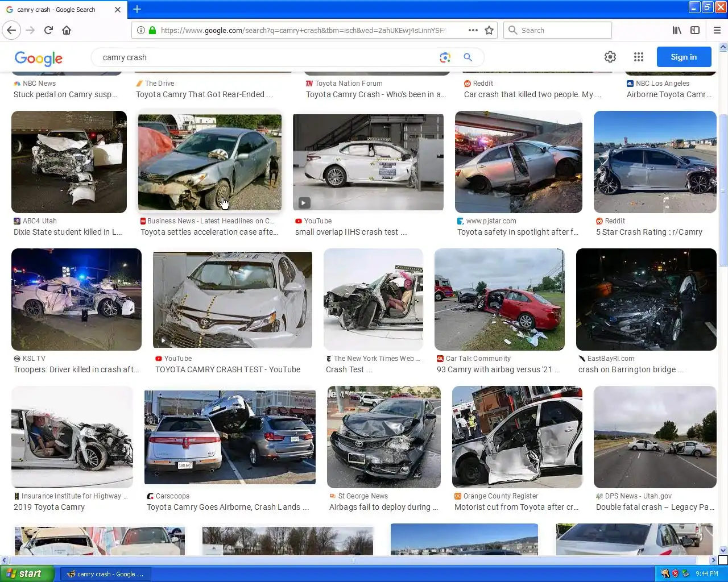The height and width of the screenshot is (582, 728).
Task: Click 'Car crash that killed two people' link
Action: tap(532, 94)
